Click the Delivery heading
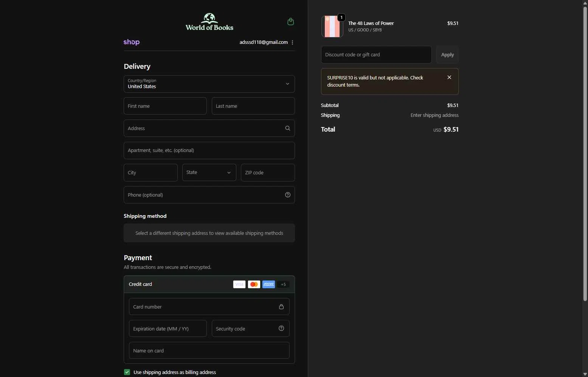Screen dimensions: 588x377 click(x=137, y=67)
